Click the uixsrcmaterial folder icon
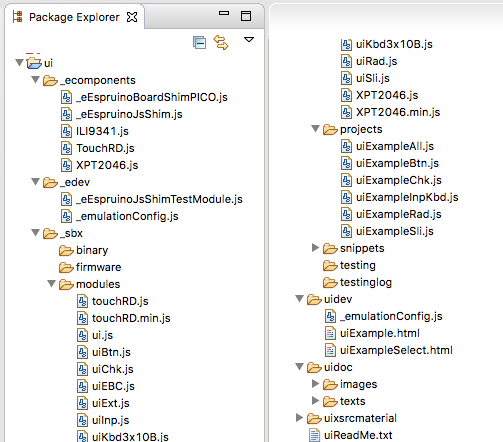Image resolution: width=503 pixels, height=442 pixels. click(x=314, y=418)
